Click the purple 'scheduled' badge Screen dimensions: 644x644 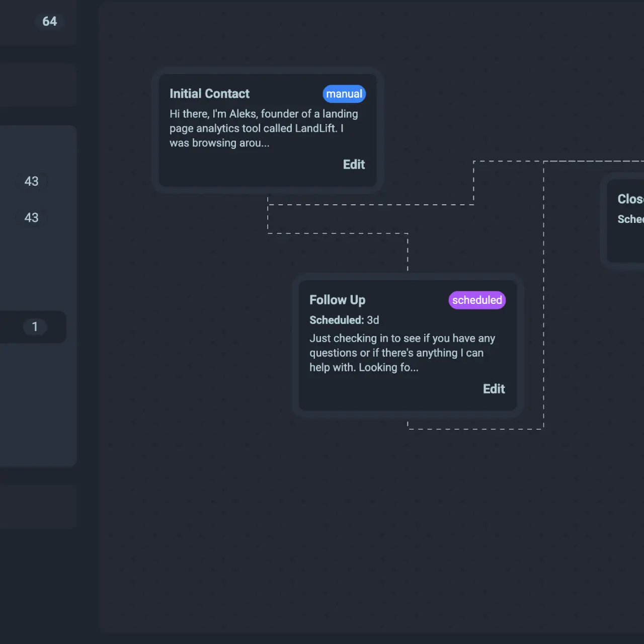[x=477, y=300]
